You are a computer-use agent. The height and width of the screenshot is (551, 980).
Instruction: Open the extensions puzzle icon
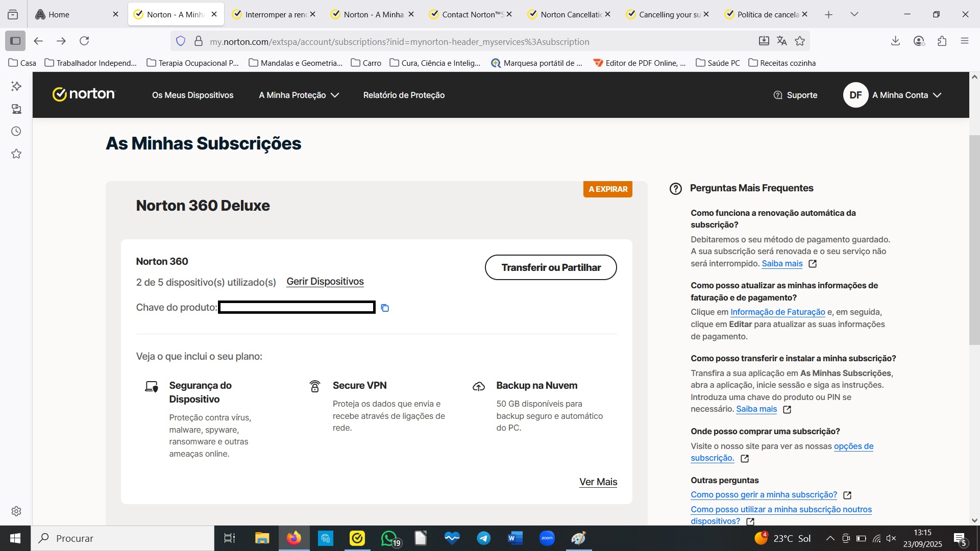942,41
